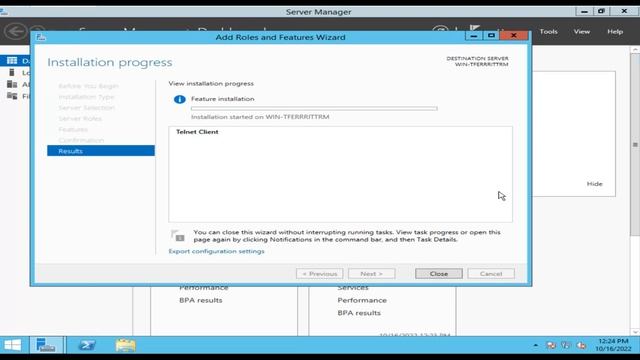Screen dimensions: 640x360
Task: Open File Explorer from the taskbar
Action: click(125, 345)
